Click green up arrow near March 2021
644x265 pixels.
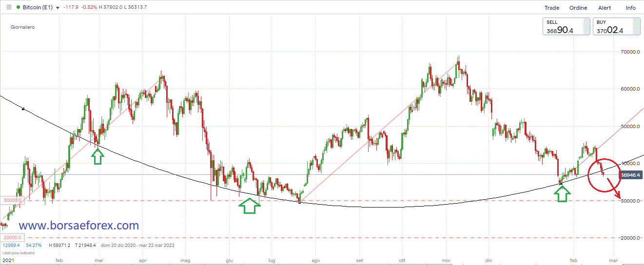pyautogui.click(x=98, y=156)
